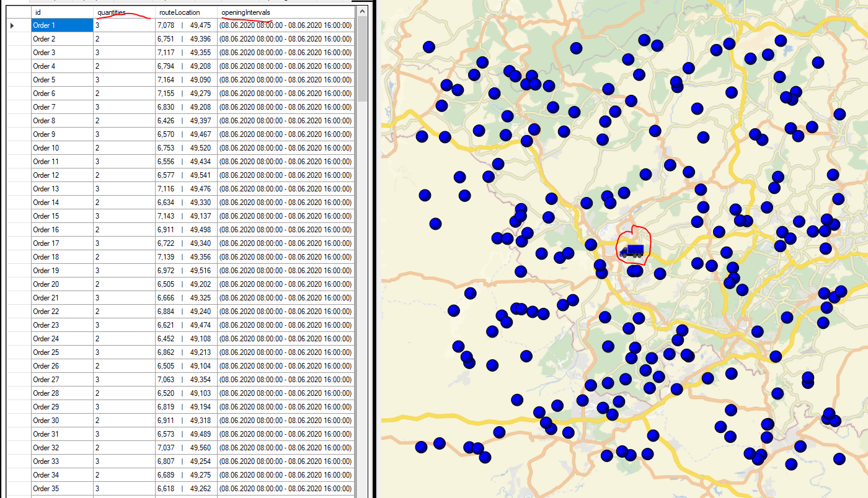
Task: Select the routeLocation cell of Order 32
Action: tap(186, 448)
